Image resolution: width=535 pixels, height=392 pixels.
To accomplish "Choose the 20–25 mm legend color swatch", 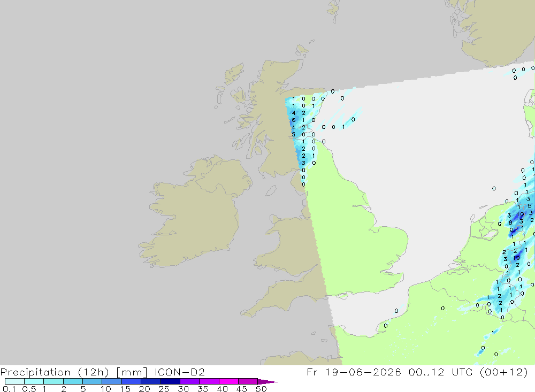I will pos(150,381).
